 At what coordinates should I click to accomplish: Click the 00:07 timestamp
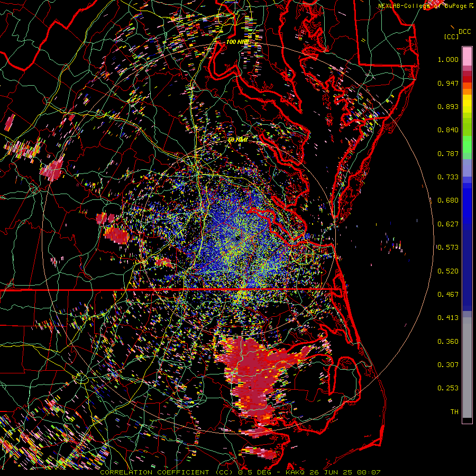(368, 472)
